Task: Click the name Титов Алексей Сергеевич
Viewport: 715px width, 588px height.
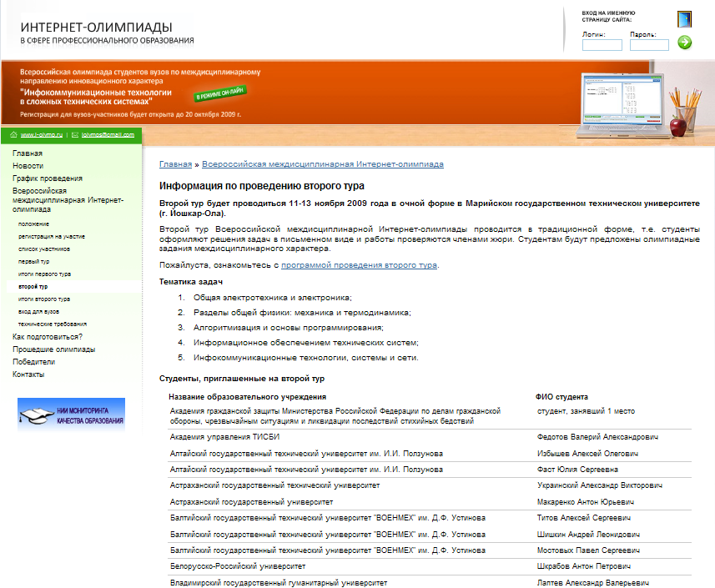Action: [584, 518]
